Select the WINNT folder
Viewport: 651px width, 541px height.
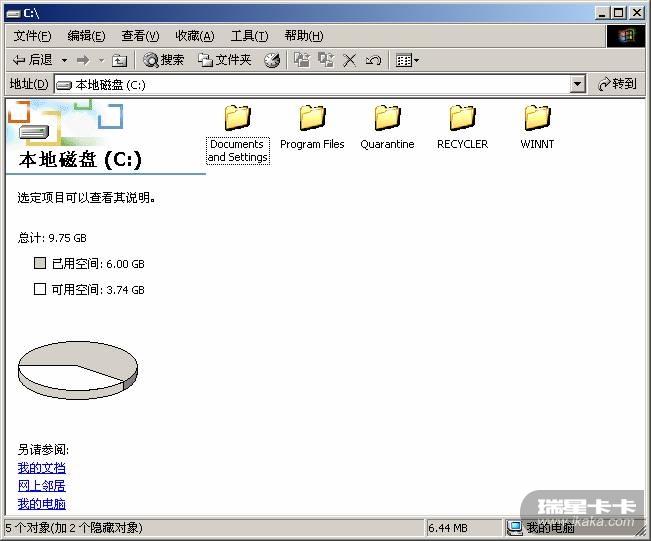[537, 127]
